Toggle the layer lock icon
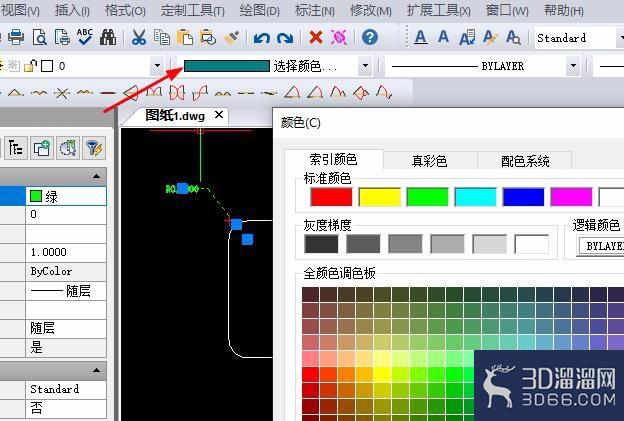 (x=31, y=66)
